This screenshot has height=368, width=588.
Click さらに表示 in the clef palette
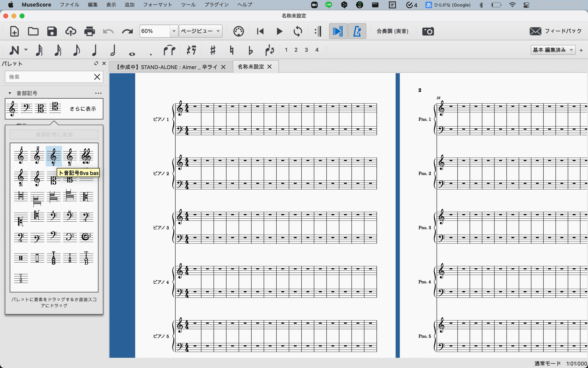pos(83,109)
